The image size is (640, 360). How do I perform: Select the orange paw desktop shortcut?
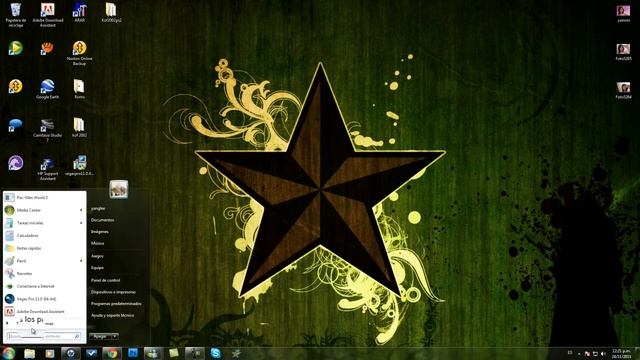coord(47,48)
